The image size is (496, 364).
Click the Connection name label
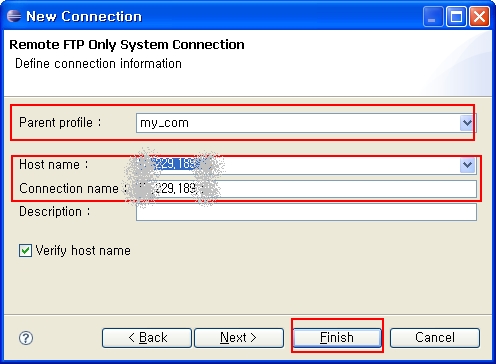[x=72, y=188]
